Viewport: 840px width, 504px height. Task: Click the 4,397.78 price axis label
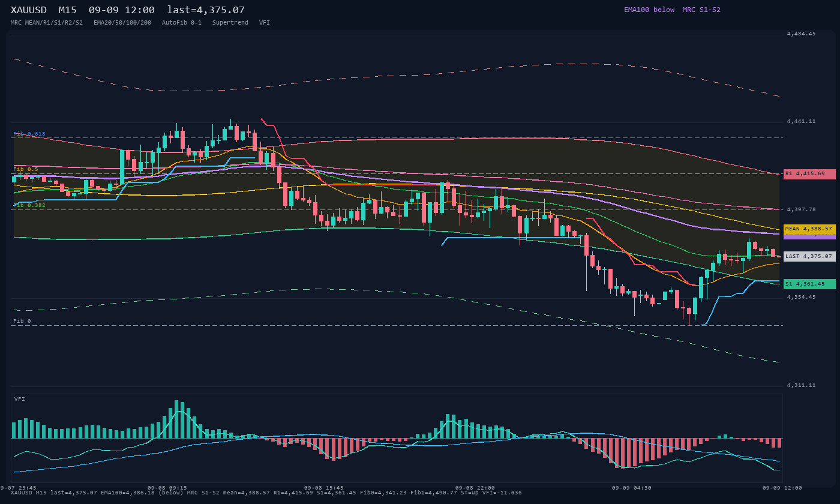click(x=801, y=210)
